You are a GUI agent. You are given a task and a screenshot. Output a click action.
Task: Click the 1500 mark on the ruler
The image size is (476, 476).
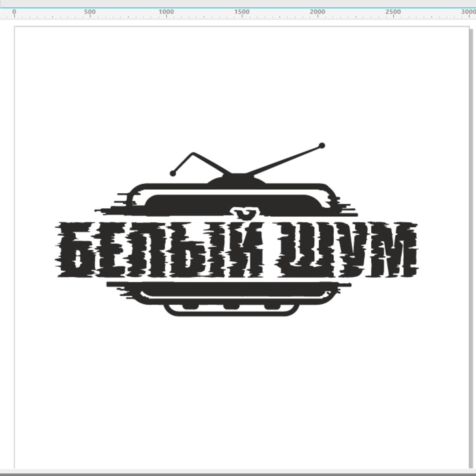click(x=242, y=12)
